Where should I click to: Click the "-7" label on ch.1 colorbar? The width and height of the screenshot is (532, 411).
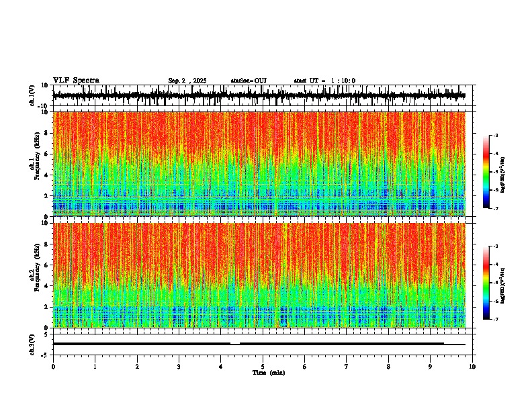pos(496,208)
